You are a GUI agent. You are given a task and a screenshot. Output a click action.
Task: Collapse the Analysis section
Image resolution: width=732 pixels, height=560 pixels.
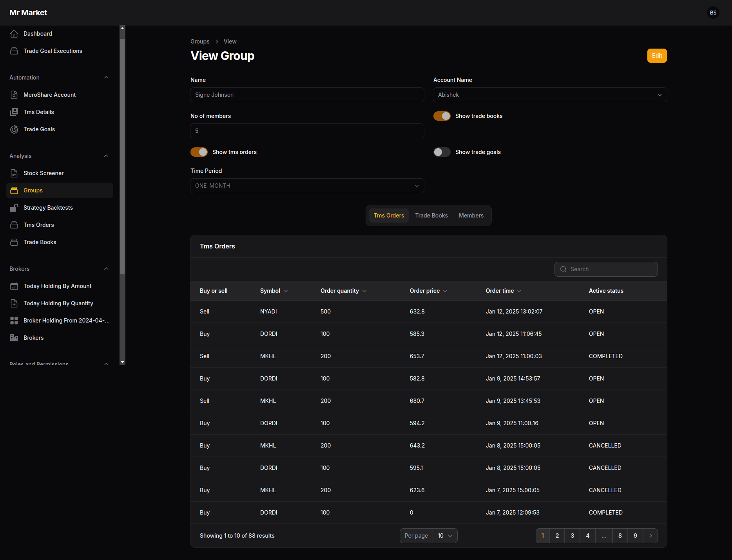coord(106,156)
